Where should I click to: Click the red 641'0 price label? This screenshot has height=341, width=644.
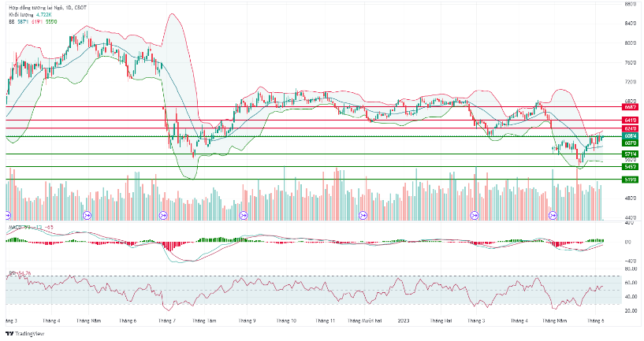[630, 120]
